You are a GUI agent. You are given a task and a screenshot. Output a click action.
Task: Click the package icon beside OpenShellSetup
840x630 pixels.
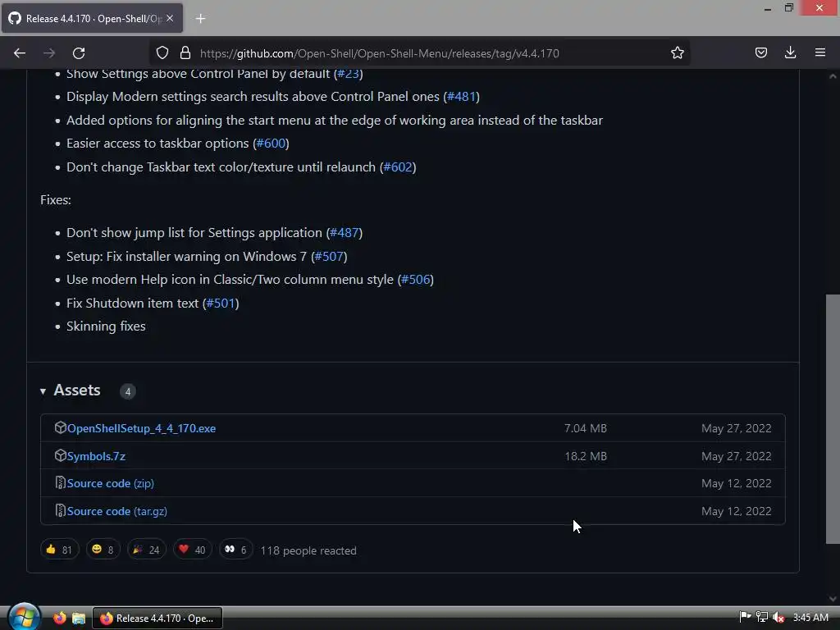60,427
